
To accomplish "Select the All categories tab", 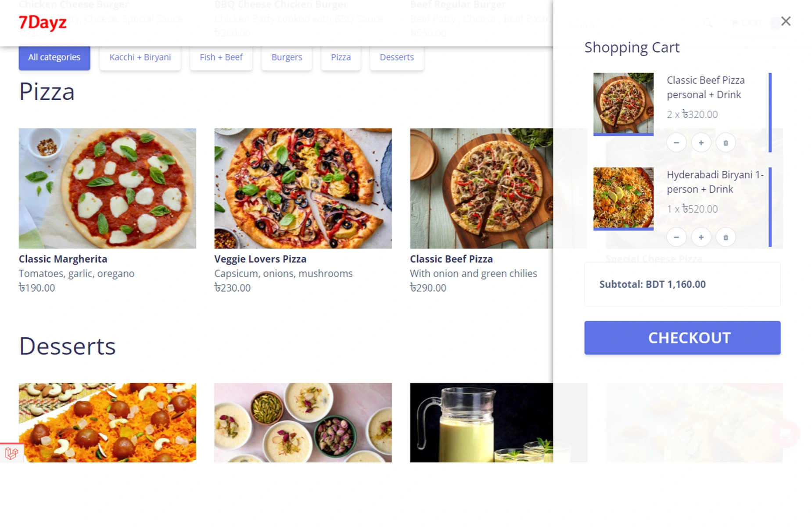I will pyautogui.click(x=54, y=58).
